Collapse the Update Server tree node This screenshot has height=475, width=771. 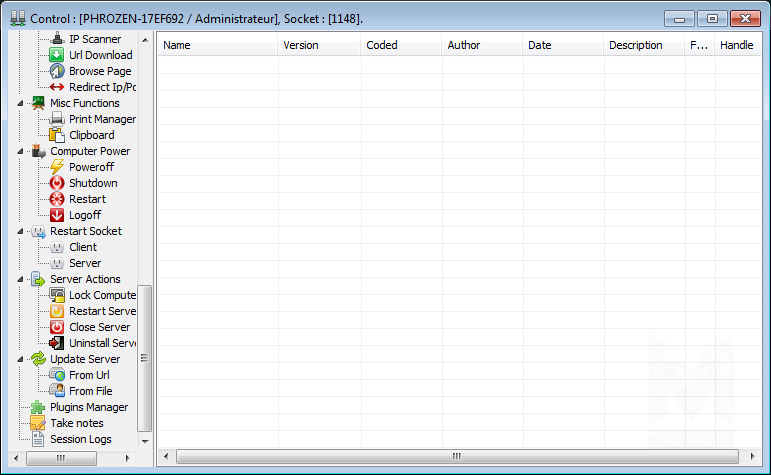point(22,359)
